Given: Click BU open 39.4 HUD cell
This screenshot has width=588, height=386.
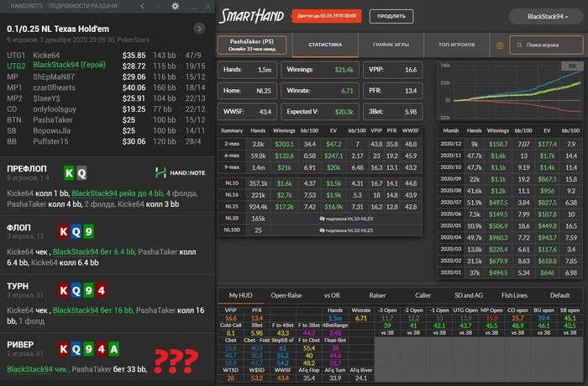Looking at the screenshot, I should coord(543,319).
